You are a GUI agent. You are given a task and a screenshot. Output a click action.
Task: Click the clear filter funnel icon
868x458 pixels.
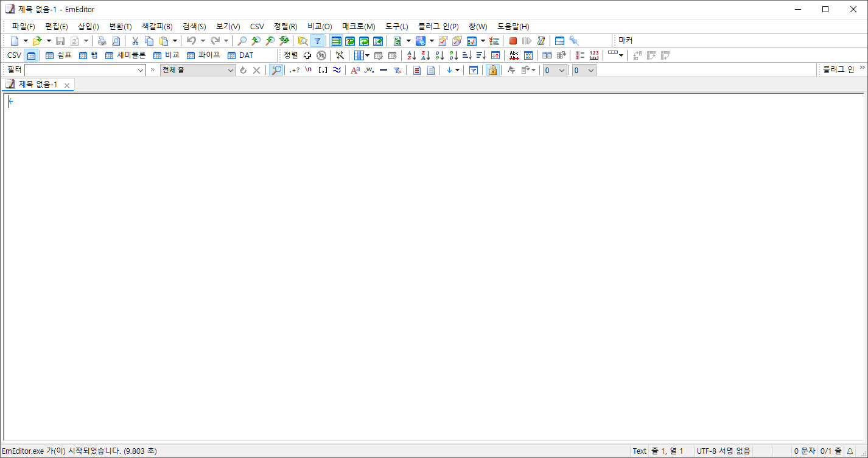coord(397,70)
